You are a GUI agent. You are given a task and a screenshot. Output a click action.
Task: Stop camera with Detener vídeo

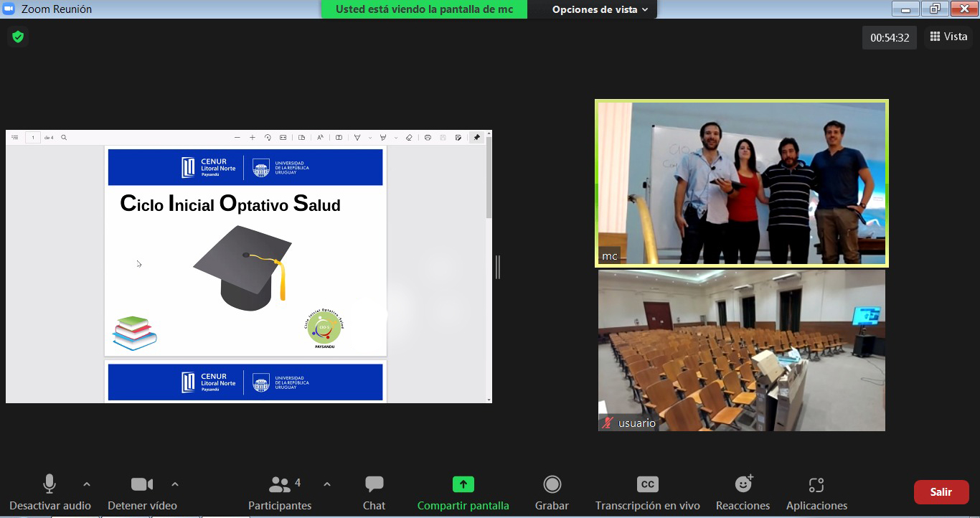click(142, 492)
